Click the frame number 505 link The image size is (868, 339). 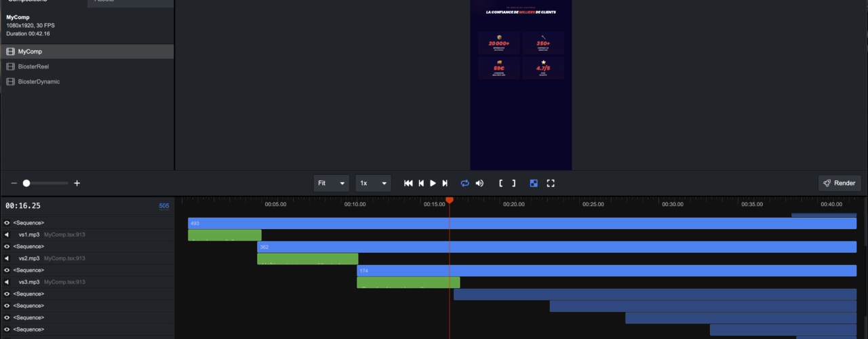pyautogui.click(x=164, y=206)
